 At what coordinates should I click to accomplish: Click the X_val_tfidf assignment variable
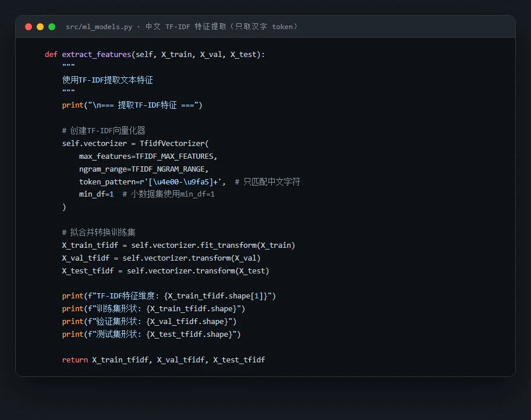(86, 258)
